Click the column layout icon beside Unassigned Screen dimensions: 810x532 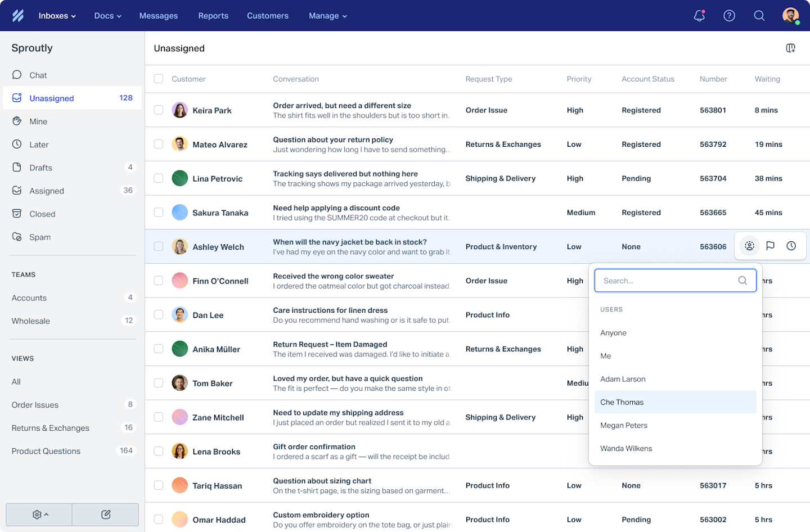790,48
